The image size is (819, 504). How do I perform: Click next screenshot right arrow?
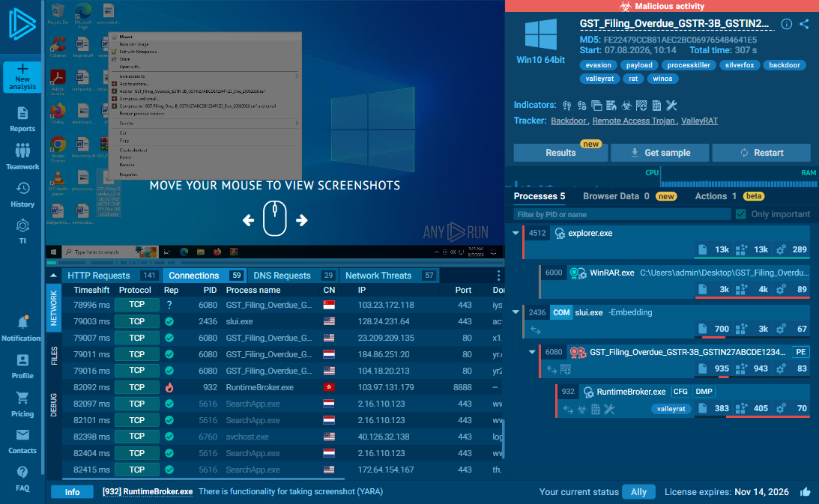click(x=301, y=220)
